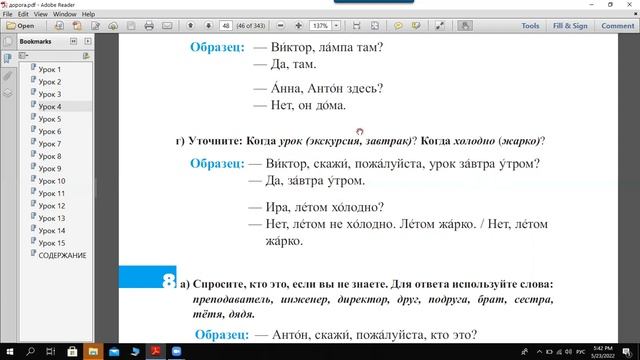Open the Window menu
This screenshot has width=640, height=360.
pos(64,14)
